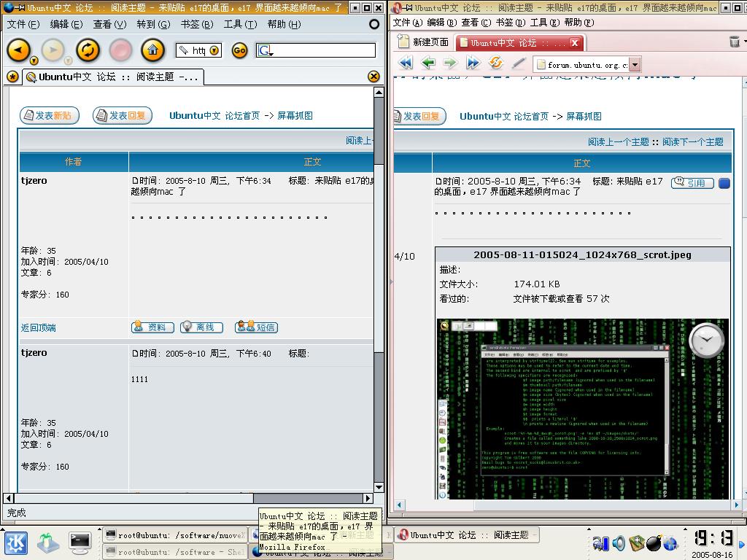Click the new tab star icon in Firefox
Screen dimensions: 747x560
[x=12, y=76]
